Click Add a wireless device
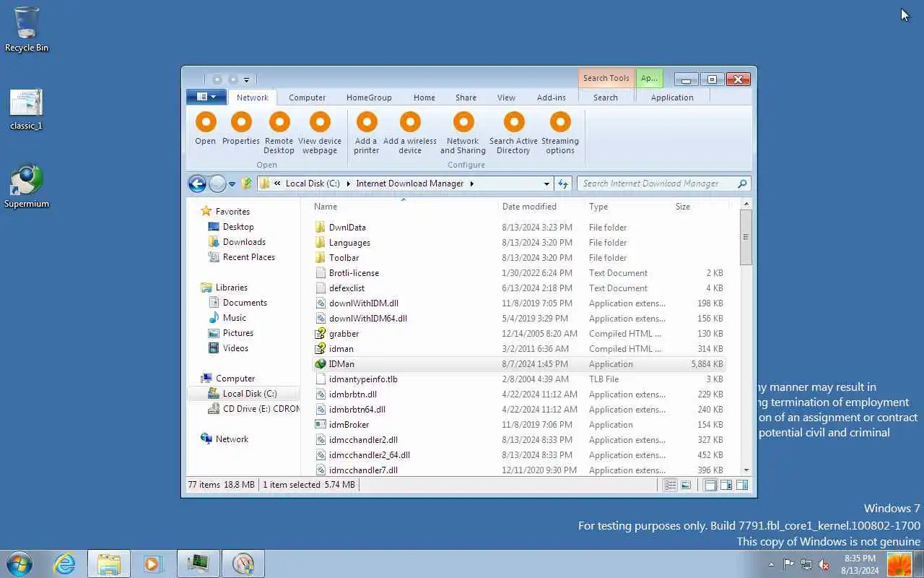This screenshot has height=578, width=924. (410, 131)
